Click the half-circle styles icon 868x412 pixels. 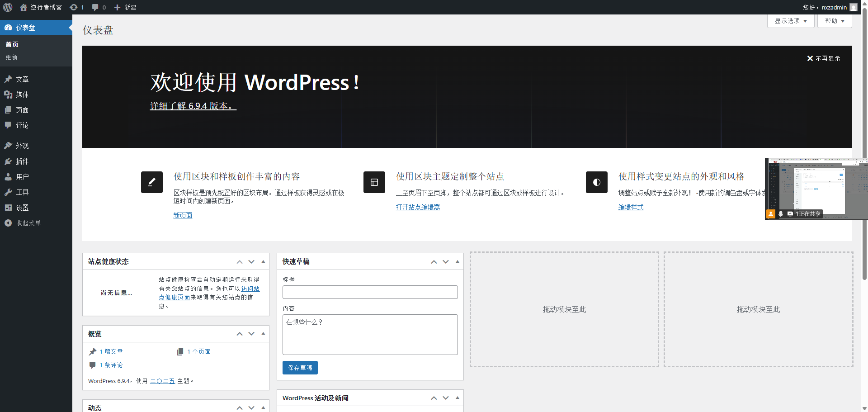pos(597,182)
